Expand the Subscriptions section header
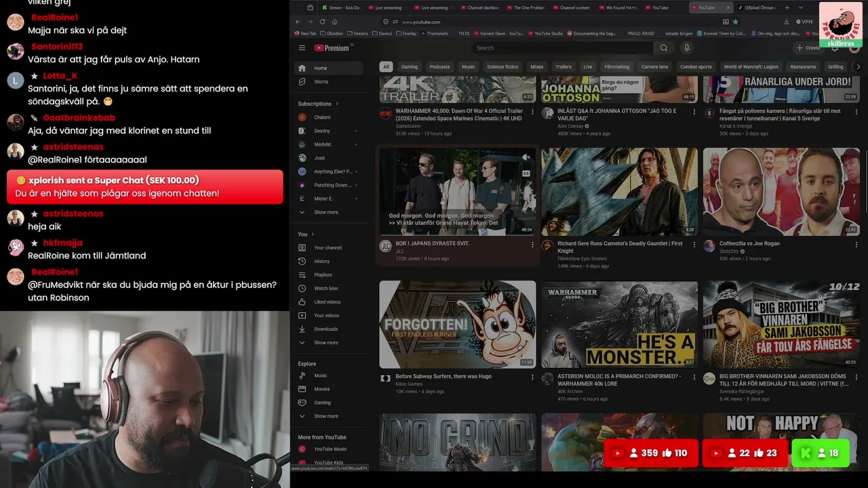This screenshot has width=868, height=488. click(318, 104)
